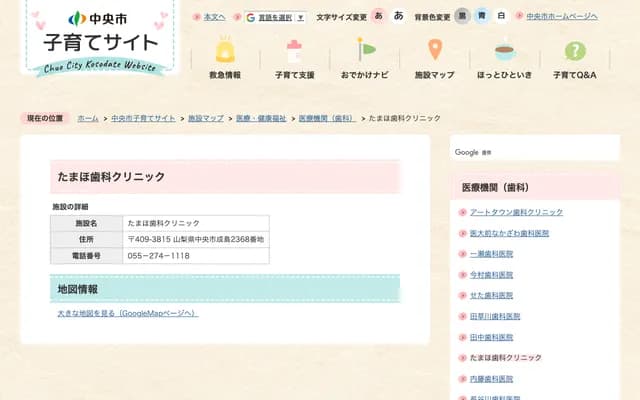
Task: Select the smaller あ text size button
Action: [x=379, y=16]
